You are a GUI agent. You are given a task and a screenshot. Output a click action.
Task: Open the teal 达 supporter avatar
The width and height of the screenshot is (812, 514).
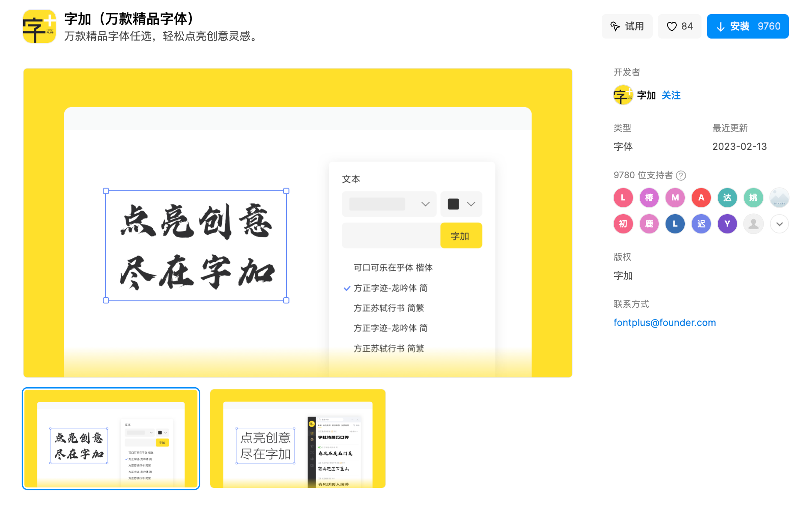click(727, 197)
